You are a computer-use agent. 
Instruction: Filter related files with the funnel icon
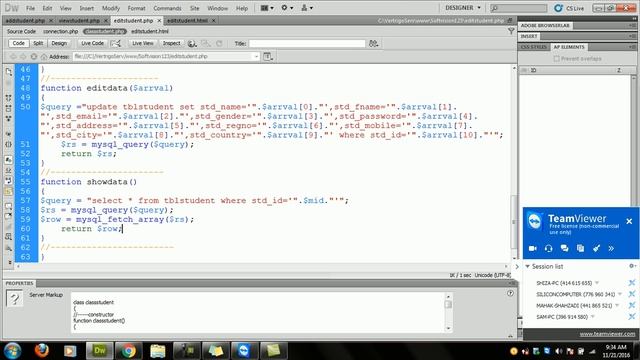[511, 31]
